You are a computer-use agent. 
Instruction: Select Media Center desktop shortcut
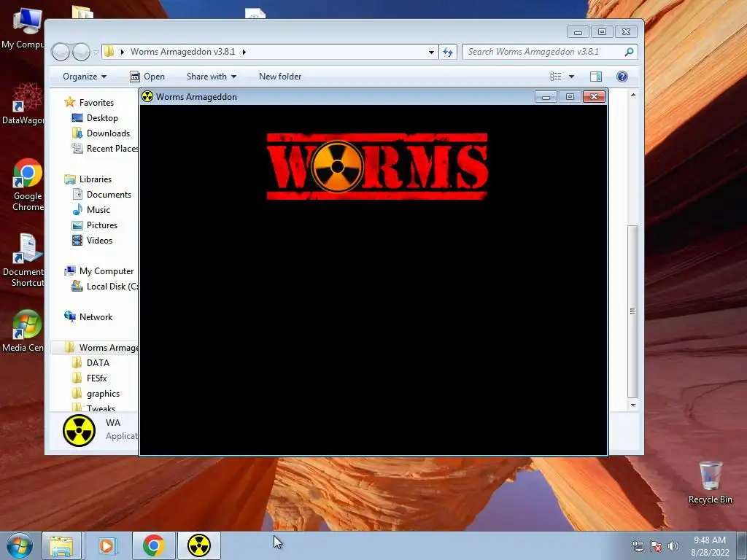coord(23,331)
